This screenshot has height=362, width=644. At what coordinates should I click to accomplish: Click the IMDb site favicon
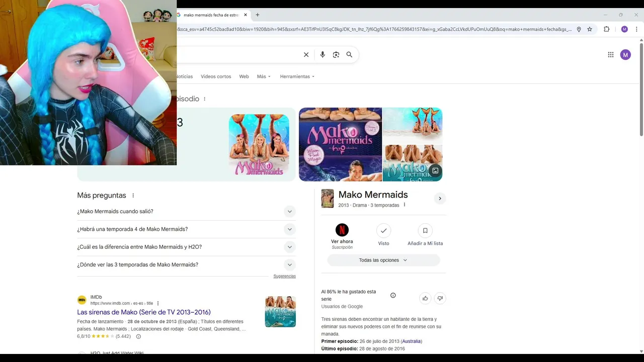pyautogui.click(x=82, y=300)
